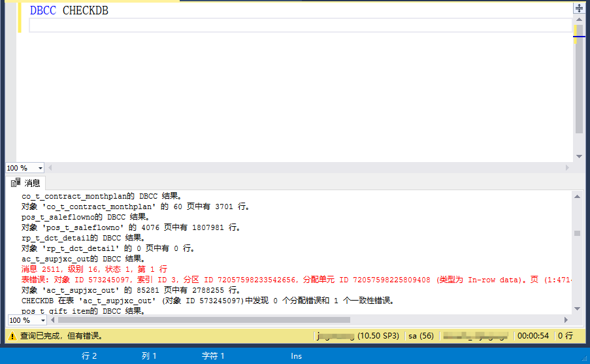This screenshot has height=364, width=590.
Task: Click the Messages tab icon
Action: coord(16,183)
